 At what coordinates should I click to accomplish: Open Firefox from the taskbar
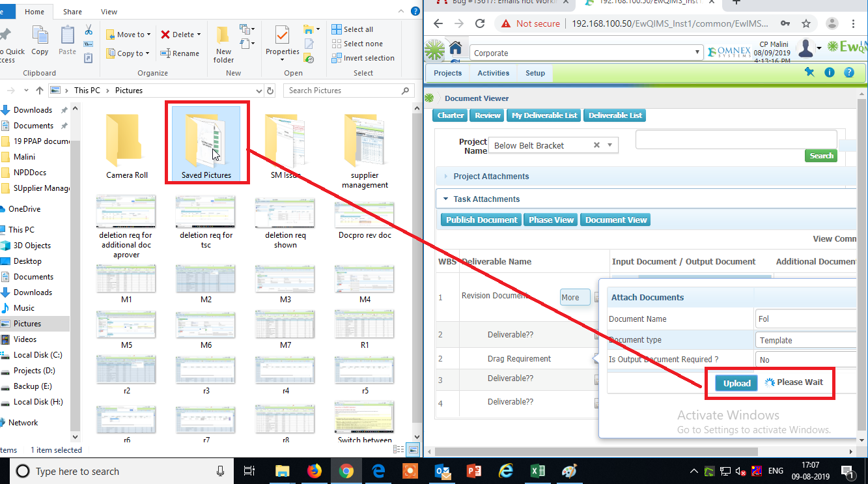tap(314, 470)
